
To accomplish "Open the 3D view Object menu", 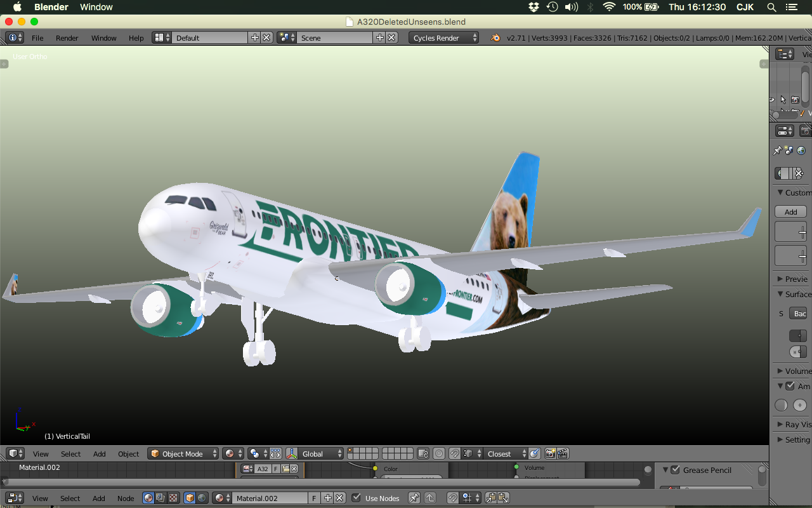I will [x=129, y=454].
